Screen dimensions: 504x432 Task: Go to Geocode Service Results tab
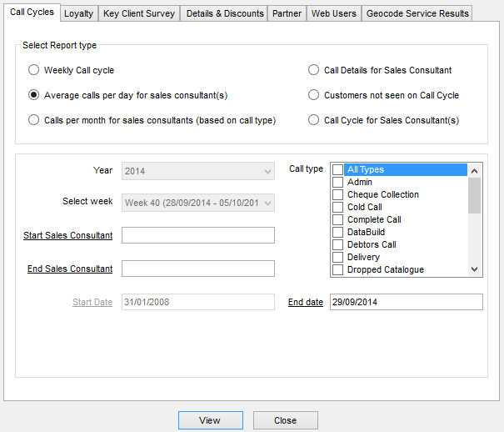coord(417,13)
